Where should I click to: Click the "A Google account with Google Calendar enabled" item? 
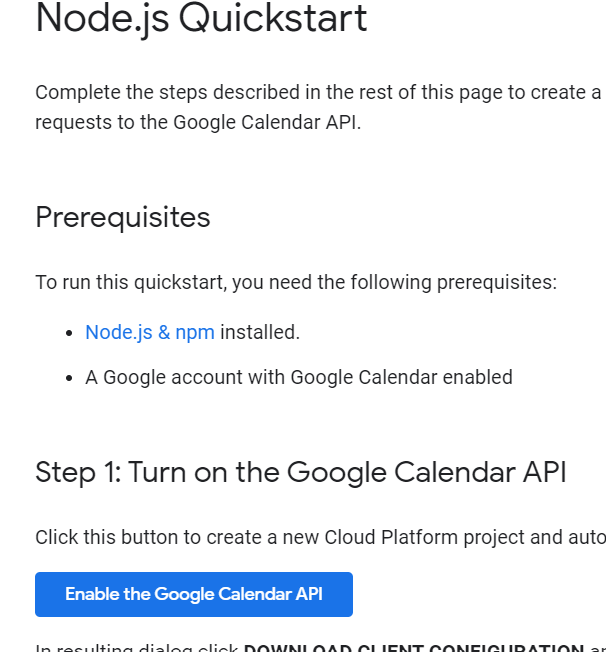click(299, 378)
